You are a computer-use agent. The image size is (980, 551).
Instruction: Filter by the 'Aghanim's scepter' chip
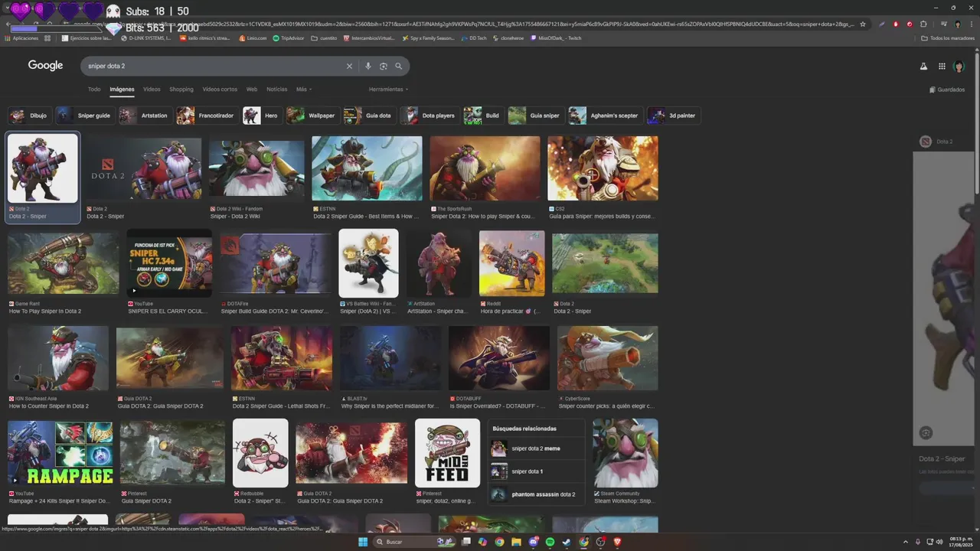[x=605, y=116]
